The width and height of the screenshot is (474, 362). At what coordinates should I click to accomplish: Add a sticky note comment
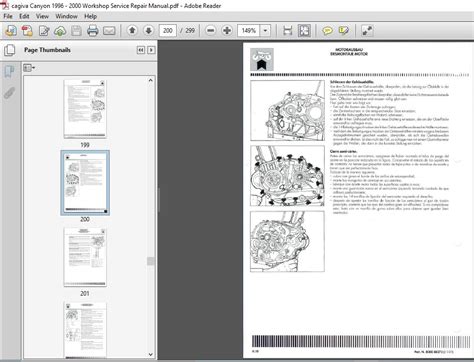click(328, 31)
